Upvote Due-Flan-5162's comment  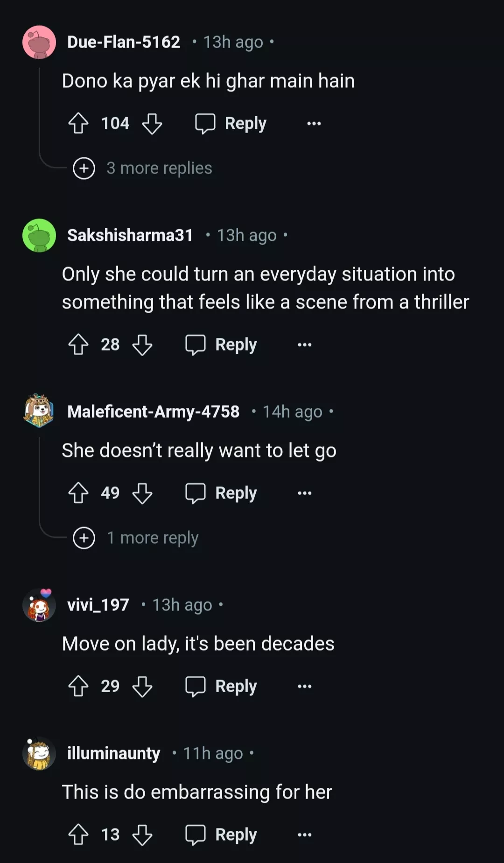pos(78,124)
